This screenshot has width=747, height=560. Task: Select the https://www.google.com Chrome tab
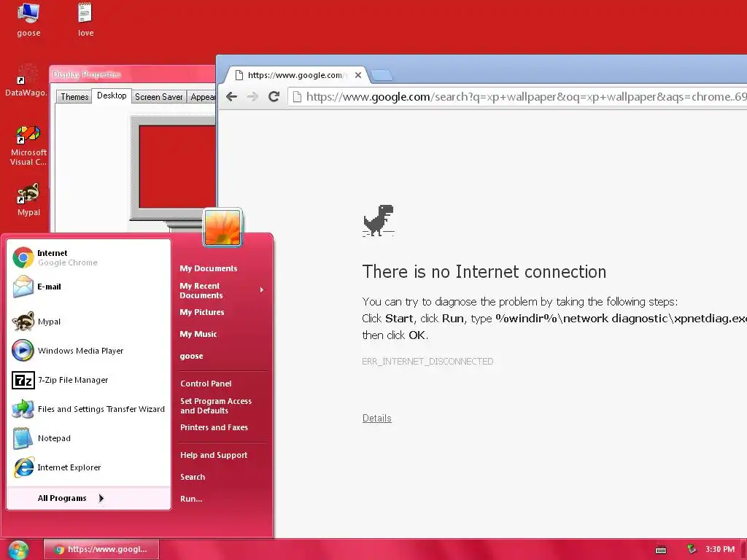click(297, 75)
